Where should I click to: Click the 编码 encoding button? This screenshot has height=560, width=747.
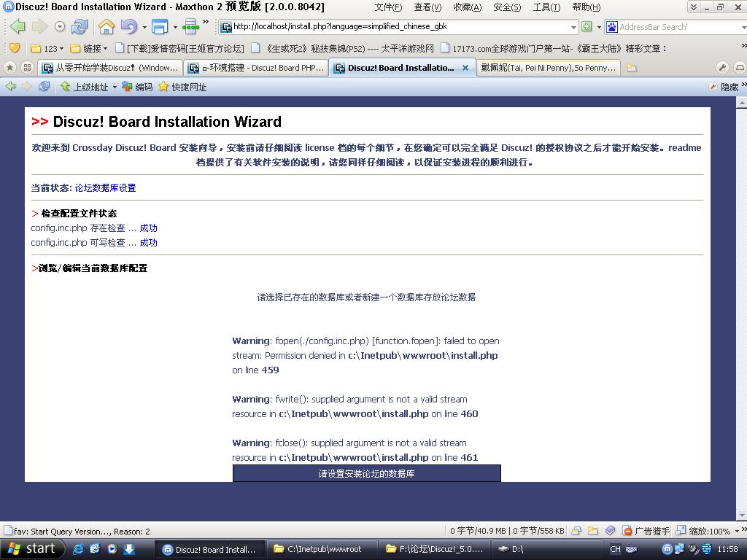point(137,87)
